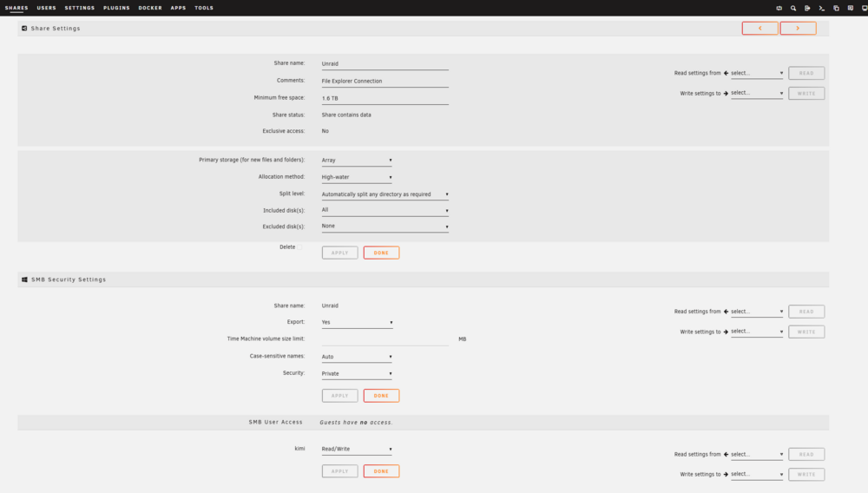Open the terminal prompt icon
This screenshot has height=493, width=868.
click(821, 9)
